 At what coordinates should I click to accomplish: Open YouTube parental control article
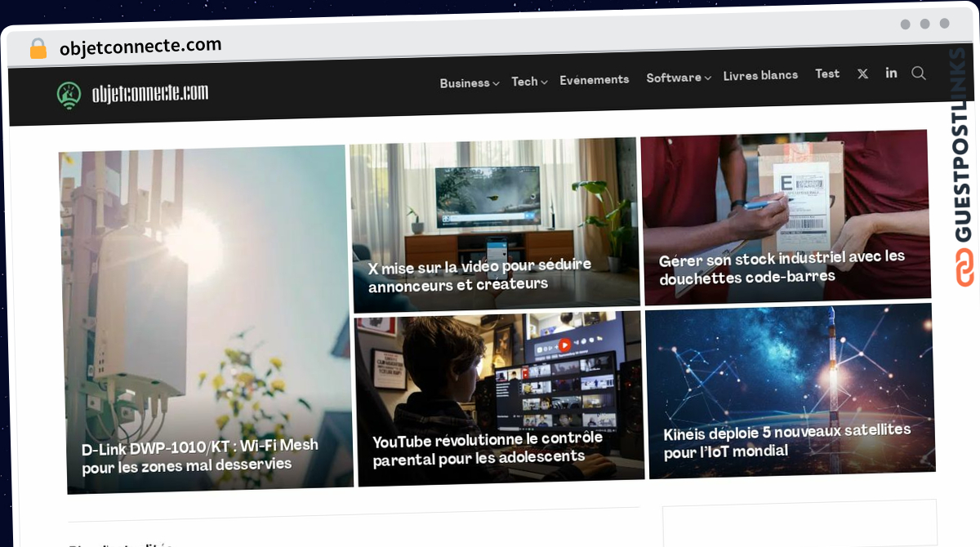tap(488, 448)
